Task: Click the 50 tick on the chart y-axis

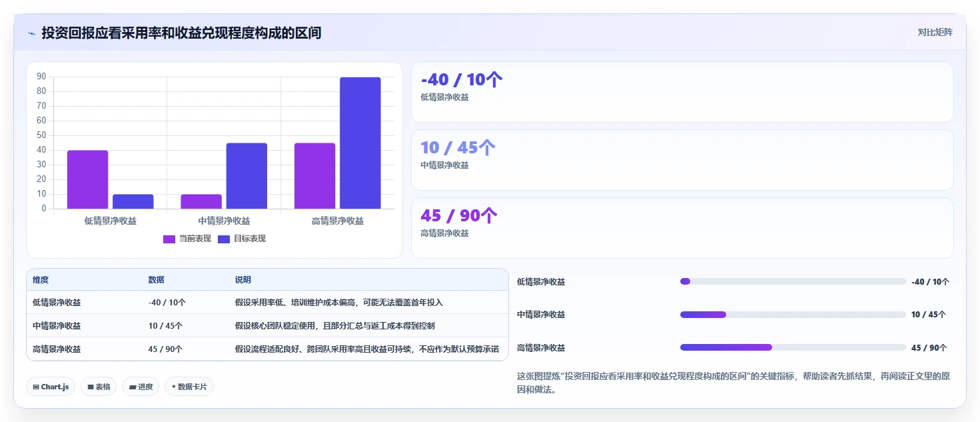Action: click(x=41, y=135)
